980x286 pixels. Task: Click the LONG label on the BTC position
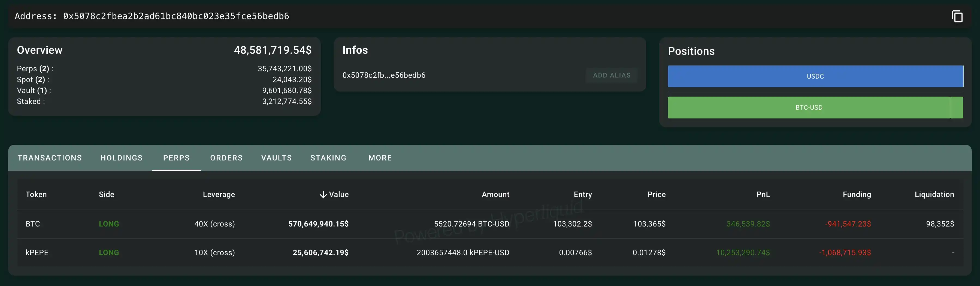109,224
